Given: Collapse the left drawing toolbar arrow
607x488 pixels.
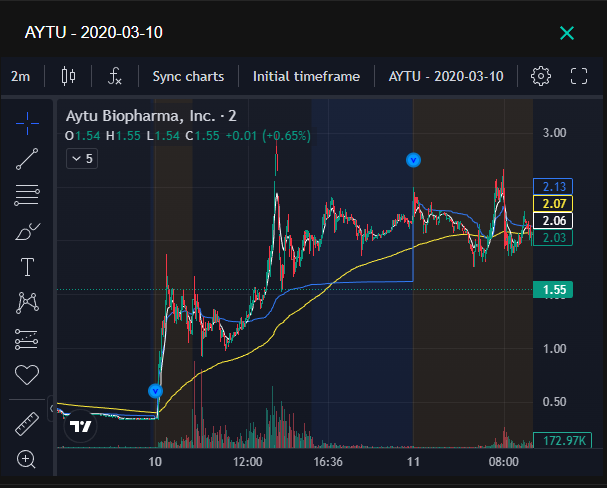Looking at the screenshot, I should click(x=51, y=409).
